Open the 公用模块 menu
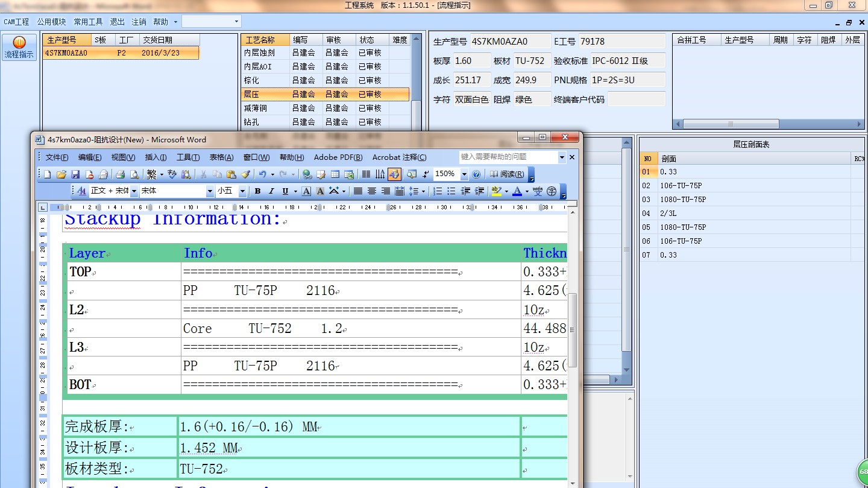868x488 pixels. [51, 22]
